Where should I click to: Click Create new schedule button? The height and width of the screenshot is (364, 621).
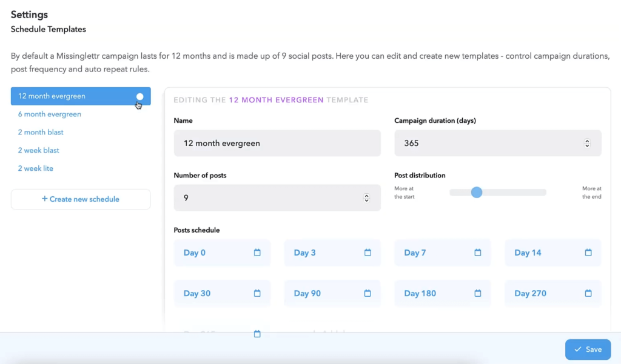coord(81,199)
